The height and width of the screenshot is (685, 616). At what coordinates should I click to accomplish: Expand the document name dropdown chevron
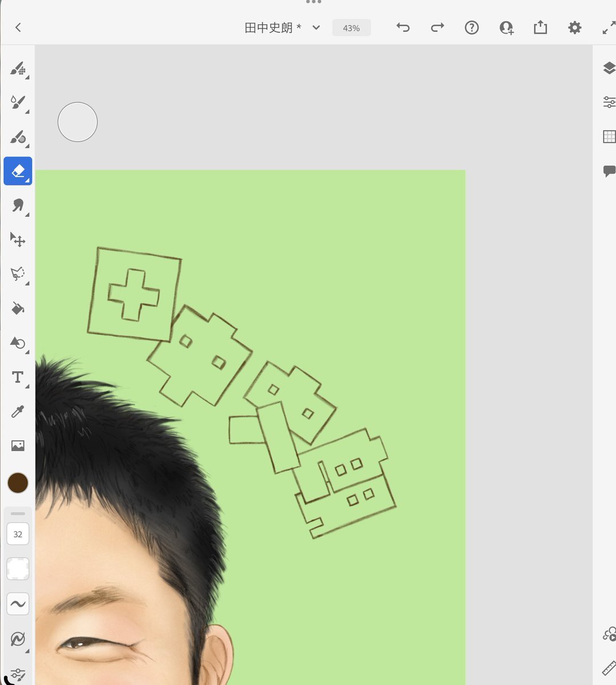[x=316, y=27]
